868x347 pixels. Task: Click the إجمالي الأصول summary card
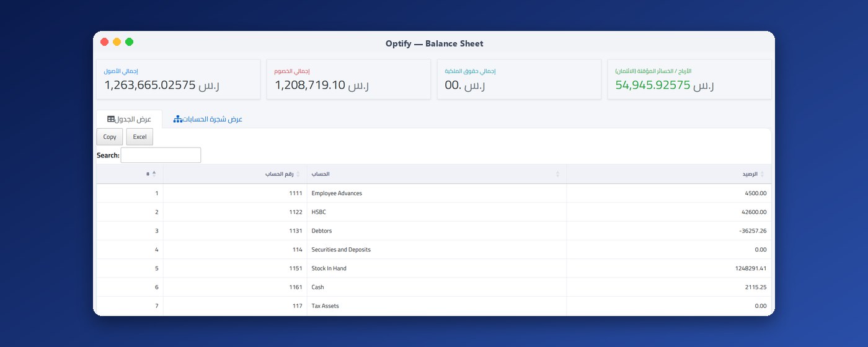179,79
